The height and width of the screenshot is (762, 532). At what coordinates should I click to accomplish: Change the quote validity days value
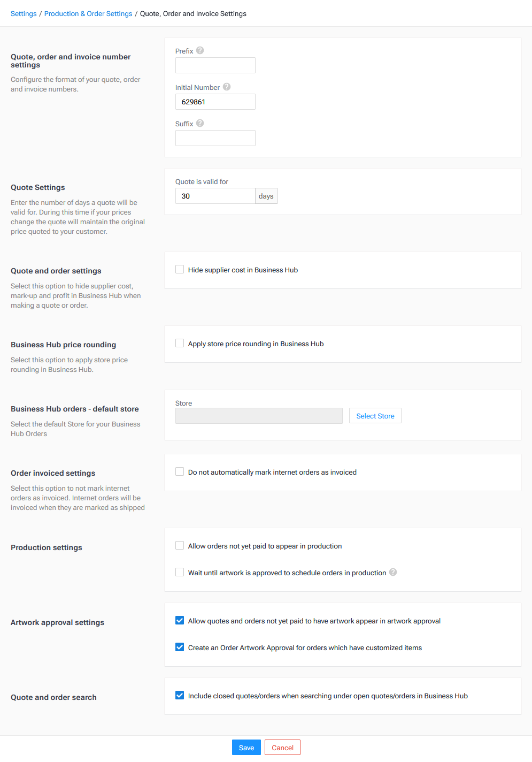(x=215, y=195)
